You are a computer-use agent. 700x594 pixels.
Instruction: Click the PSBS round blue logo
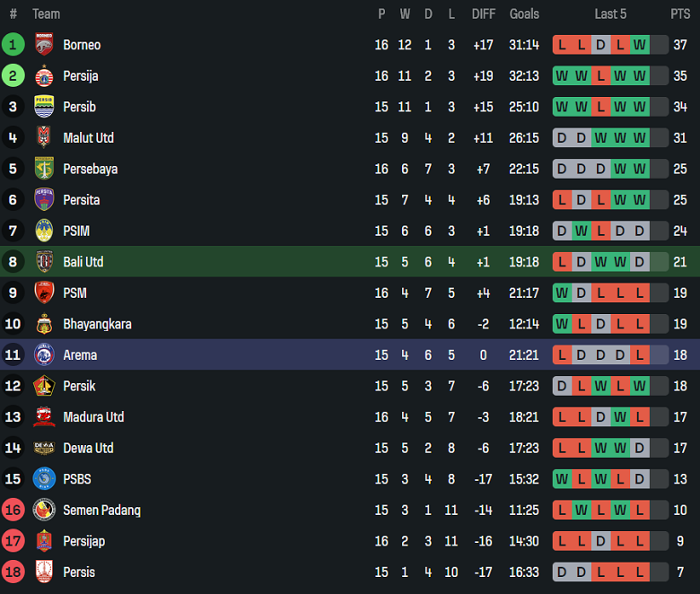44,479
